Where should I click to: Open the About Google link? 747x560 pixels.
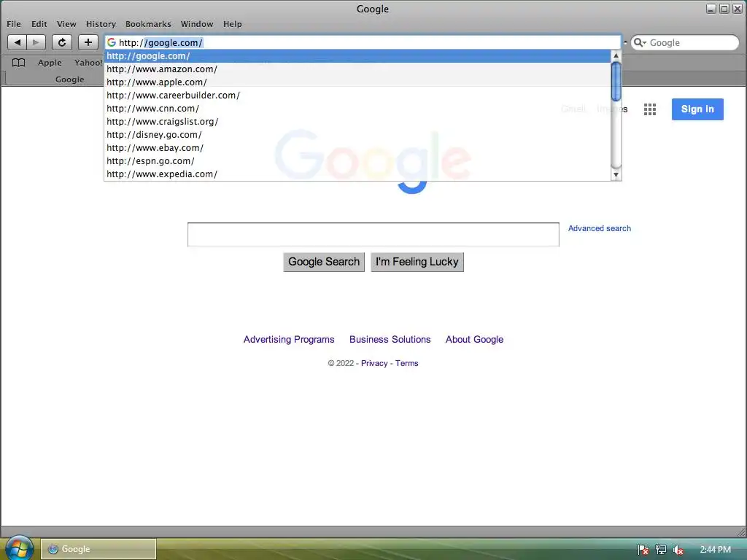pyautogui.click(x=474, y=340)
